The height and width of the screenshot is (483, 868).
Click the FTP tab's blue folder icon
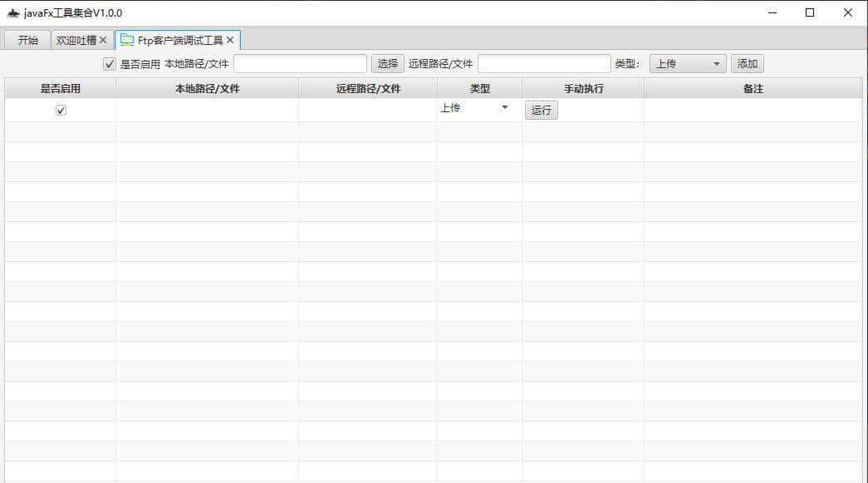(x=126, y=38)
